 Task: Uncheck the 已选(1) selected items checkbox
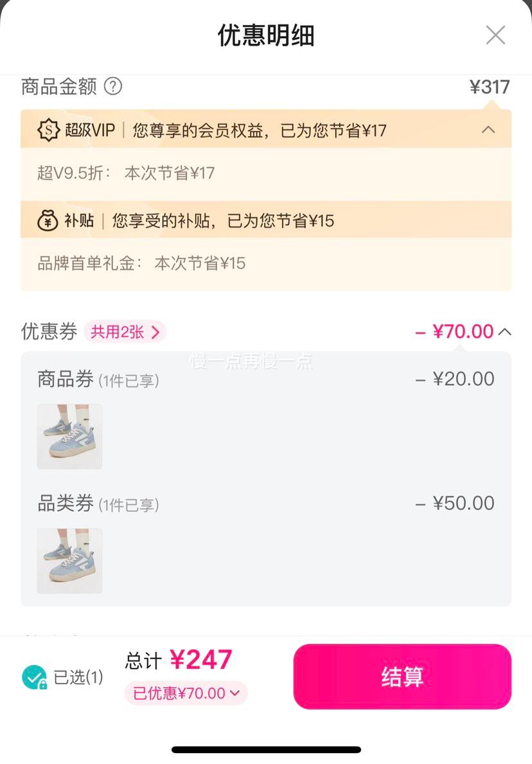coord(34,677)
